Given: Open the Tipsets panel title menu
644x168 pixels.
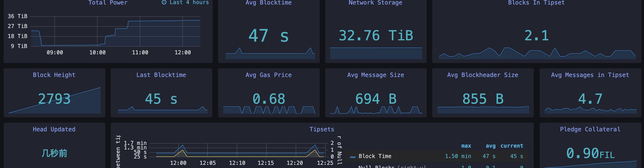Looking at the screenshot, I should point(322,129).
